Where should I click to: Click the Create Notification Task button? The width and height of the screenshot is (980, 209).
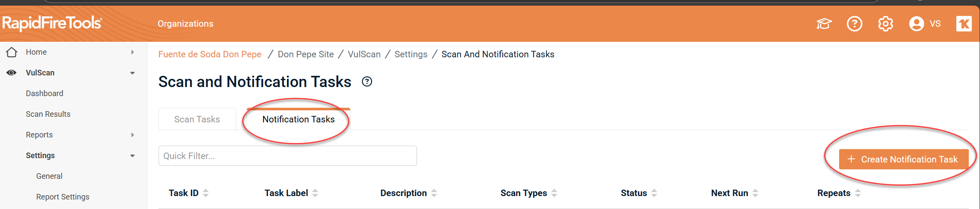(x=903, y=159)
